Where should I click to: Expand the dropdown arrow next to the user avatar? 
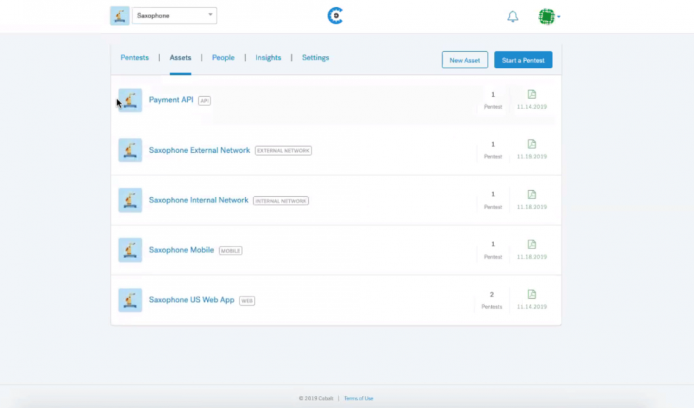point(559,17)
